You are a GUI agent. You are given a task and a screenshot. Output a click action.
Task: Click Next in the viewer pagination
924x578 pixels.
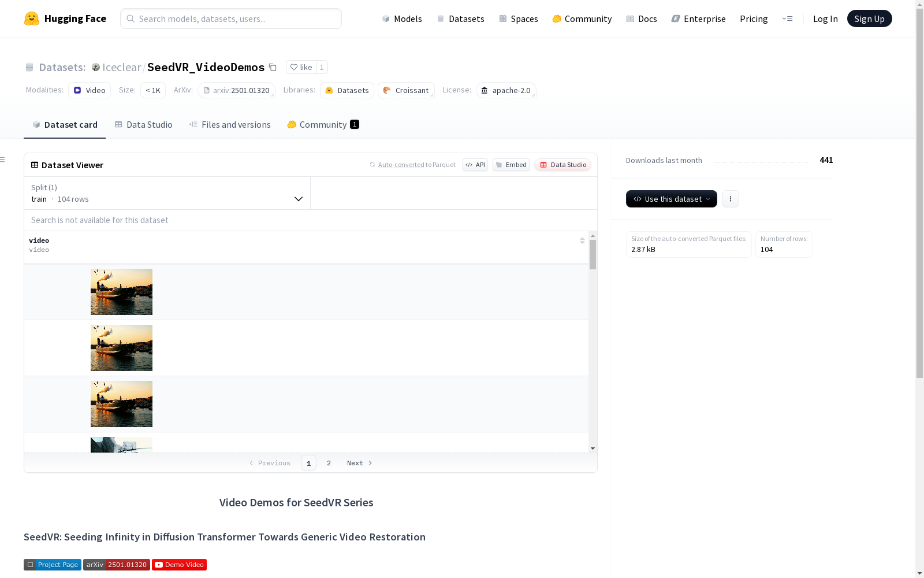[x=359, y=463]
